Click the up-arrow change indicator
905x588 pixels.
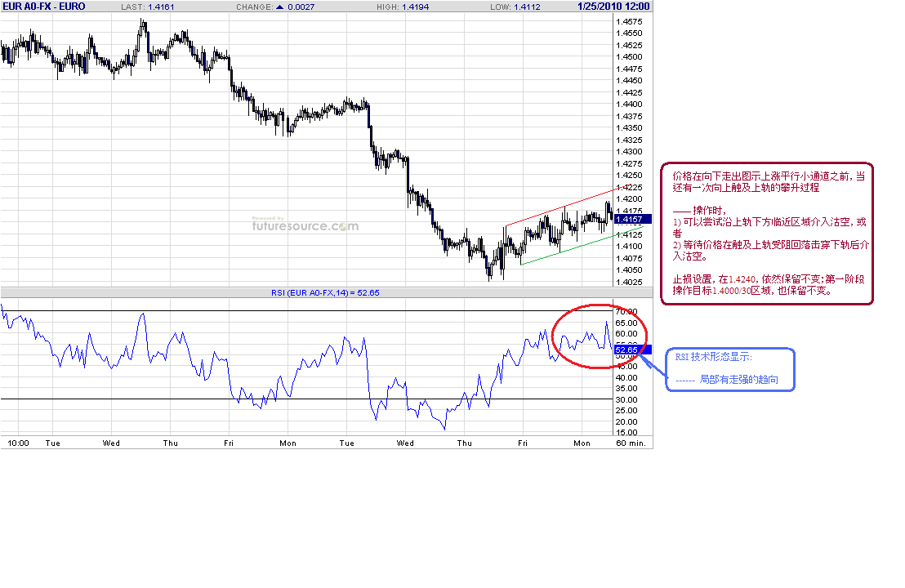point(280,7)
